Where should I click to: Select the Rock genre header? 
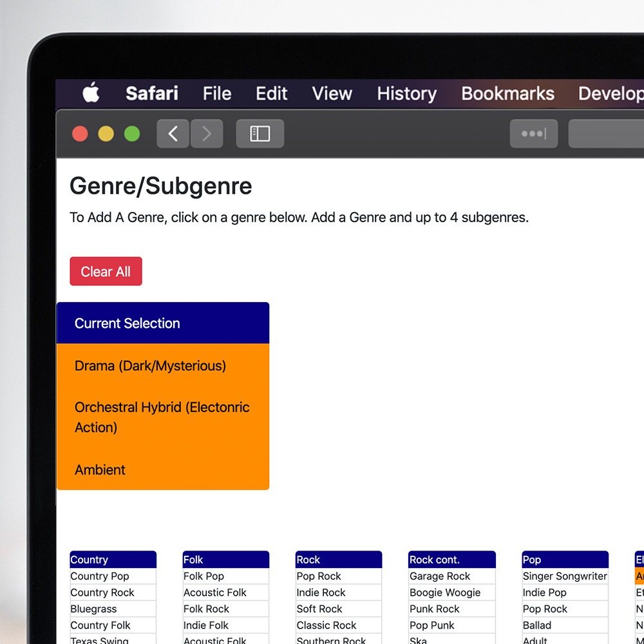(x=339, y=560)
